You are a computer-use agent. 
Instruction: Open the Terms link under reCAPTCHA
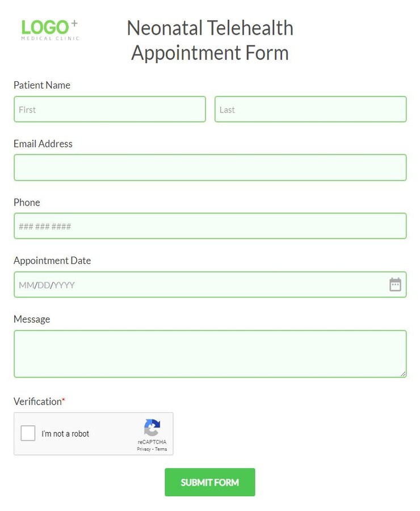click(x=161, y=449)
